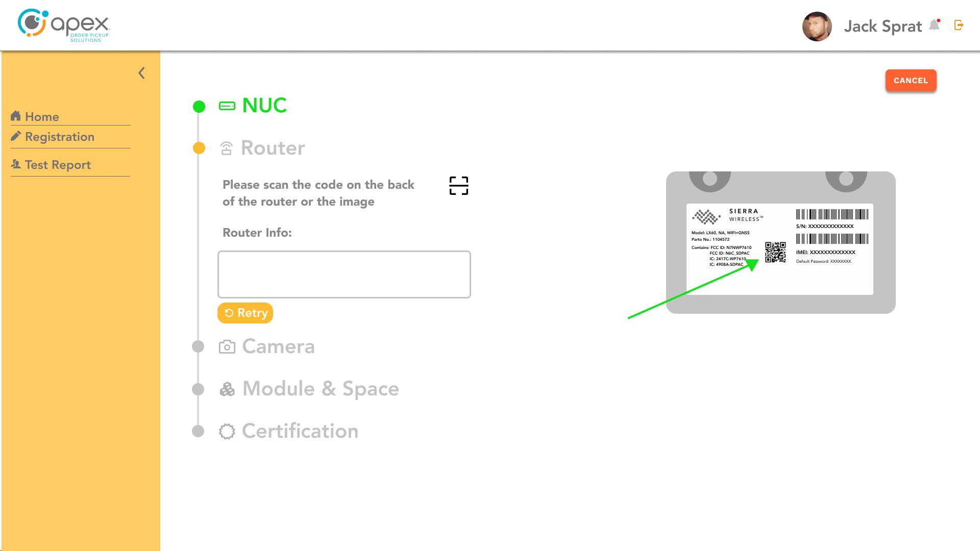Open Registration in the sidebar
The height and width of the screenshot is (551, 980).
coord(59,137)
